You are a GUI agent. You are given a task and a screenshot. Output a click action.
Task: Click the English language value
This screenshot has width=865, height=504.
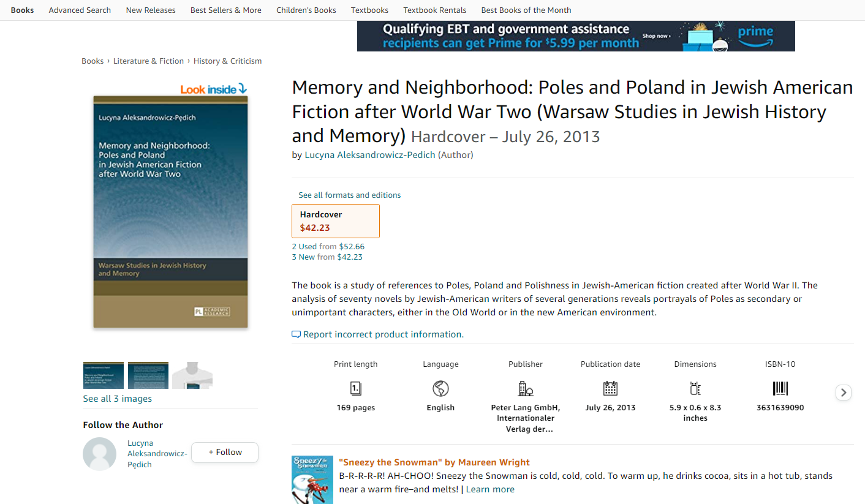[x=440, y=408]
